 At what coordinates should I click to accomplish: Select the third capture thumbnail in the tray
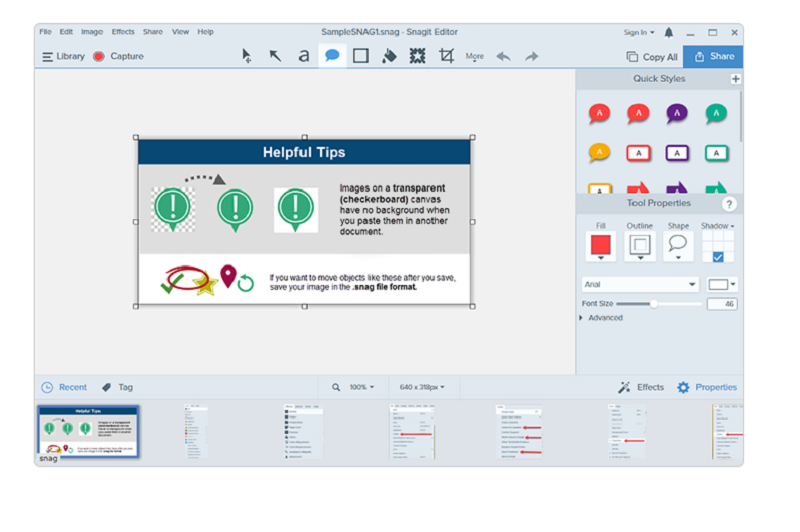[303, 432]
